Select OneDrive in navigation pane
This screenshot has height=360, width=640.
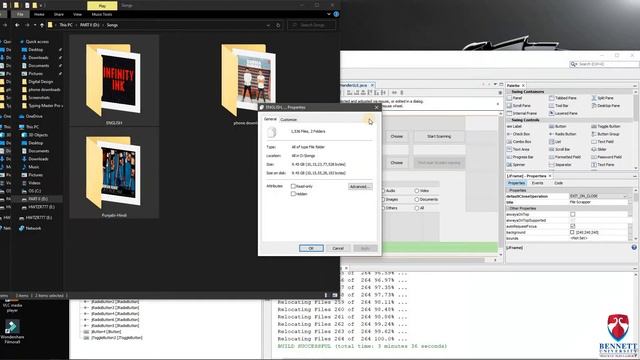[x=34, y=116]
